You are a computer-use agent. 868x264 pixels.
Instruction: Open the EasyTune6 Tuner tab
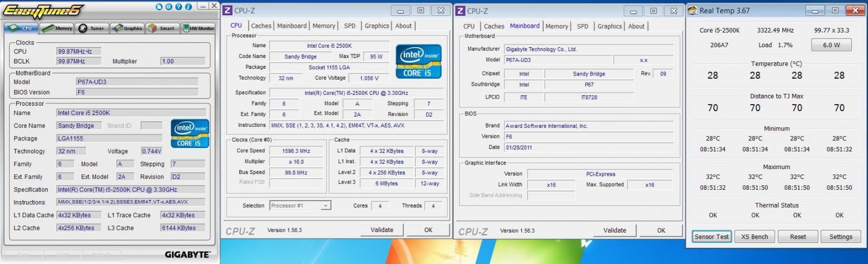pos(92,28)
